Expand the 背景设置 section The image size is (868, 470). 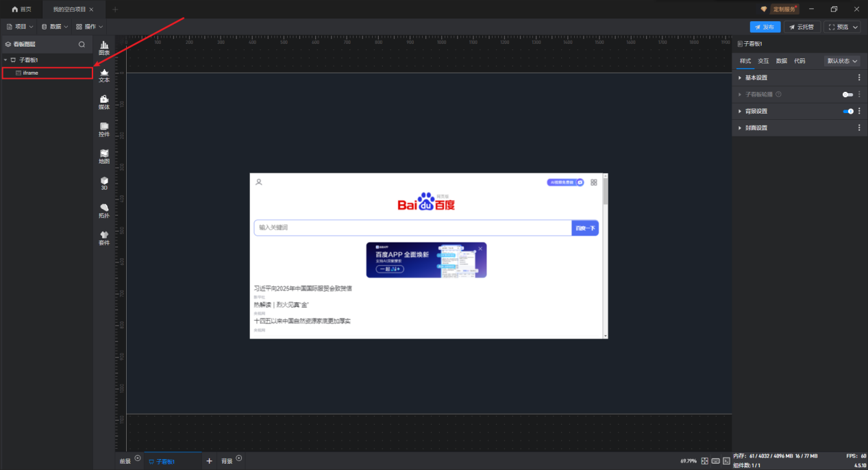point(740,111)
